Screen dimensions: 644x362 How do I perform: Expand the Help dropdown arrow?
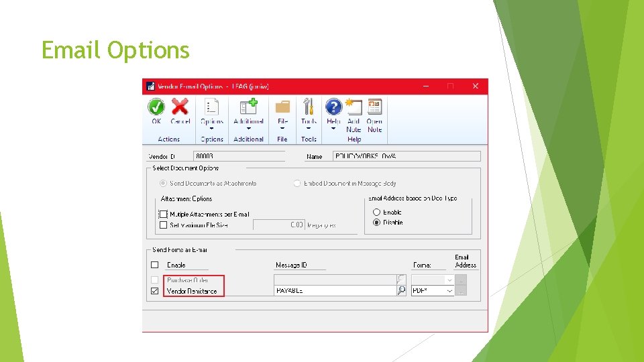pos(333,129)
